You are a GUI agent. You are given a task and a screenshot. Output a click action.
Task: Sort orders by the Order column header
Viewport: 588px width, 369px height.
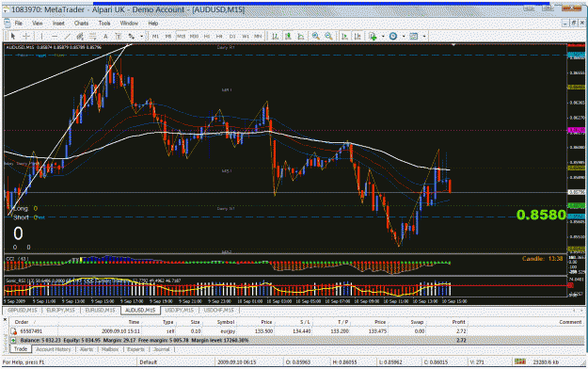click(x=22, y=322)
